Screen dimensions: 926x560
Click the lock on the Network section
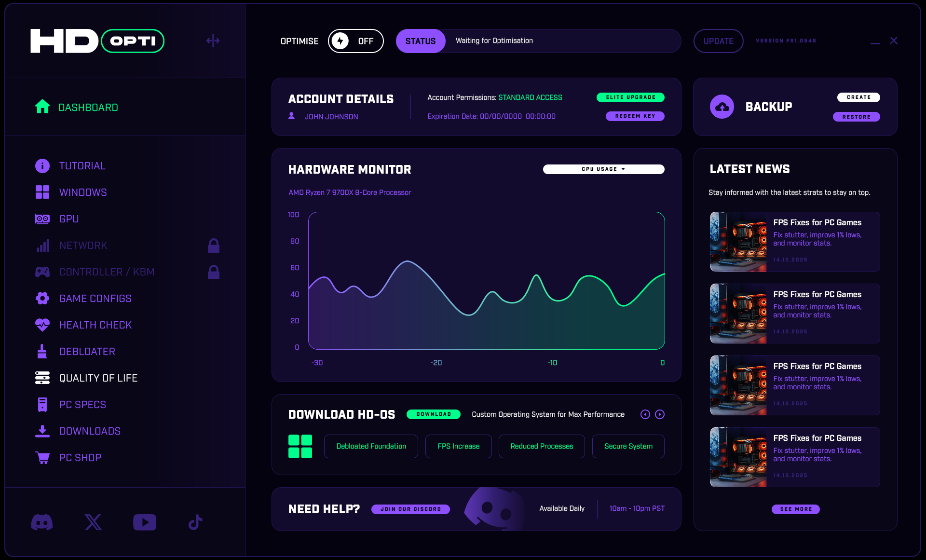(x=214, y=245)
